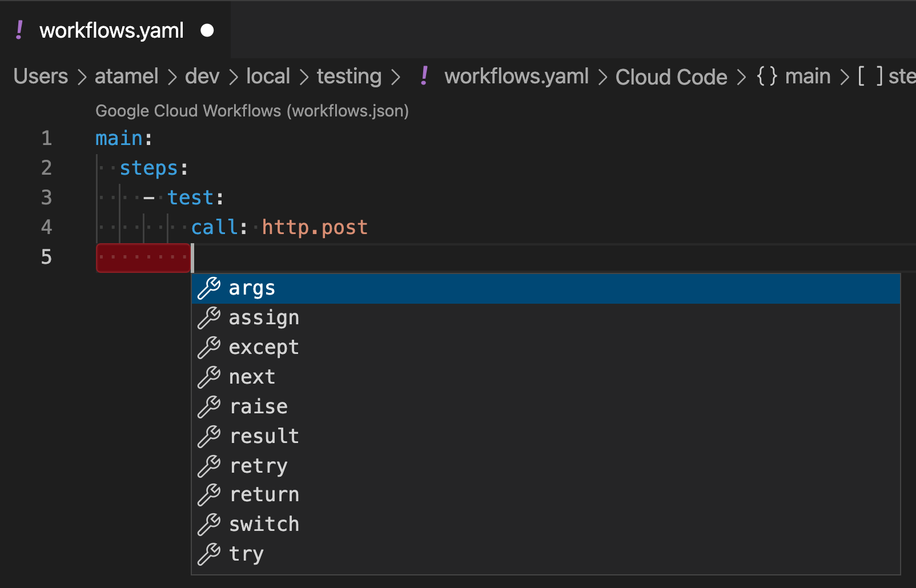Expand the testing breadcrumb segment
Viewport: 916px width, 588px height.
click(349, 76)
